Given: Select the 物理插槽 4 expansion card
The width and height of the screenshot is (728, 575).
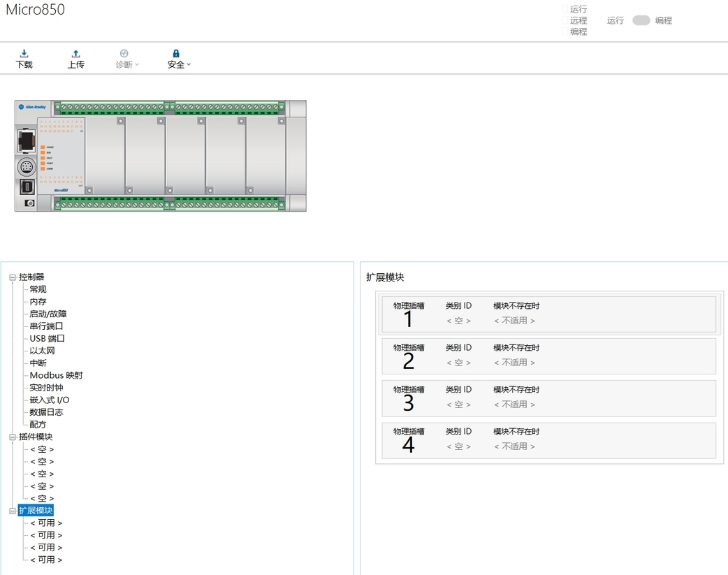Looking at the screenshot, I should coord(548,440).
